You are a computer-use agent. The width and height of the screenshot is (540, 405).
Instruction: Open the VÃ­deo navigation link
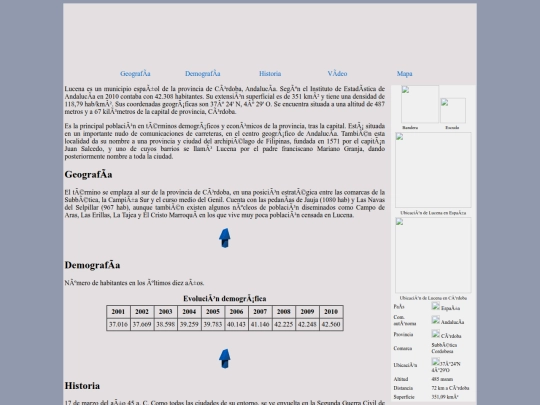pyautogui.click(x=337, y=74)
